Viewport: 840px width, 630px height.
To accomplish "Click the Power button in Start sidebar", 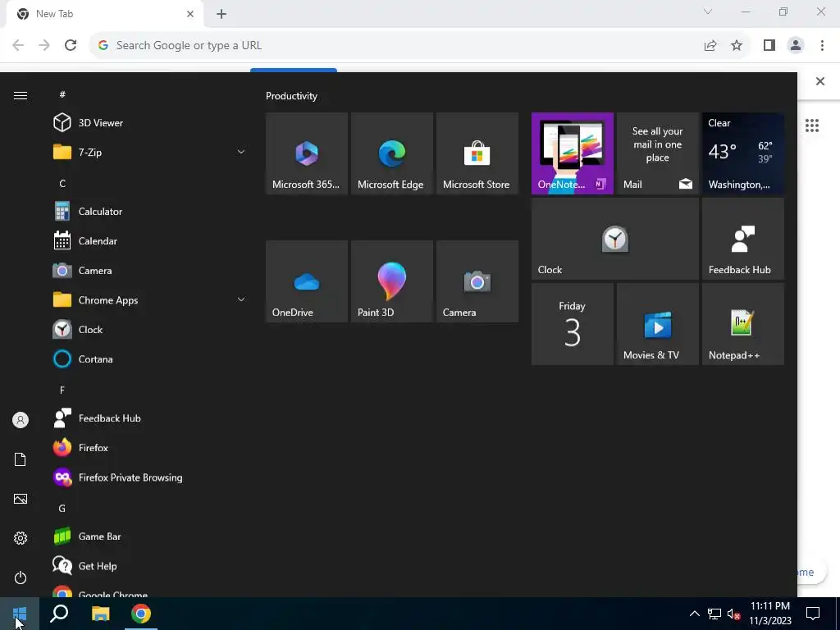I will (x=21, y=577).
